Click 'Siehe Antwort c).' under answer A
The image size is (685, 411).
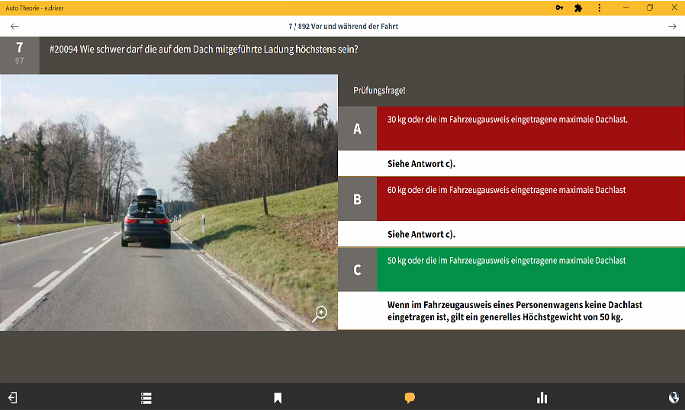pyautogui.click(x=421, y=164)
